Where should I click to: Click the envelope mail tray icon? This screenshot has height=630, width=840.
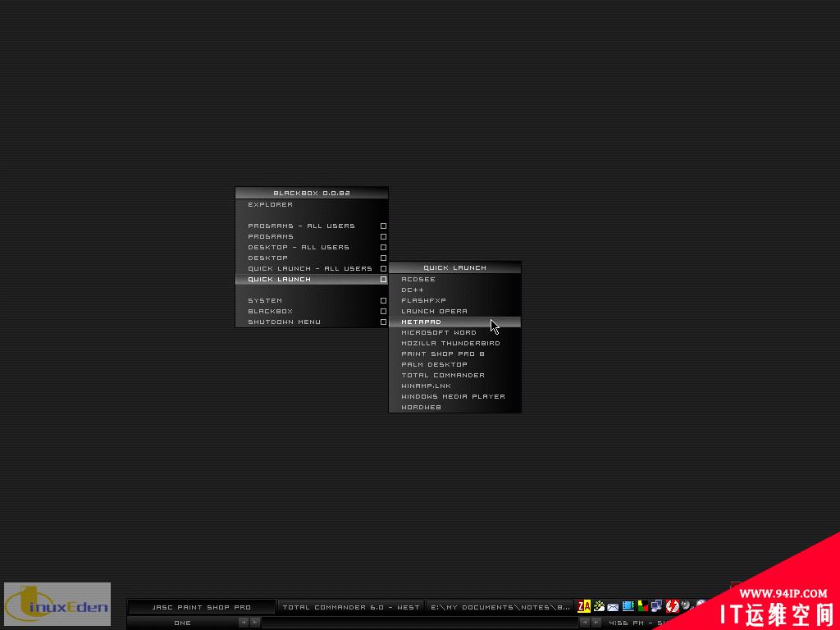(613, 607)
